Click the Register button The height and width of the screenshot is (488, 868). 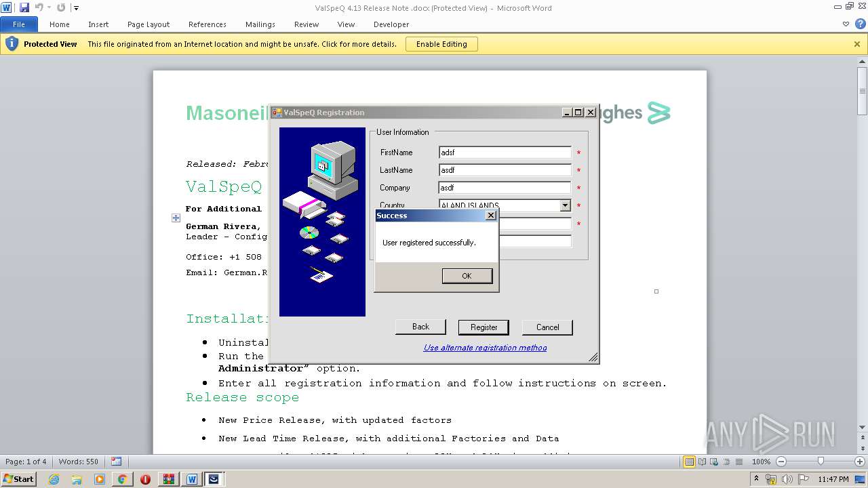484,327
